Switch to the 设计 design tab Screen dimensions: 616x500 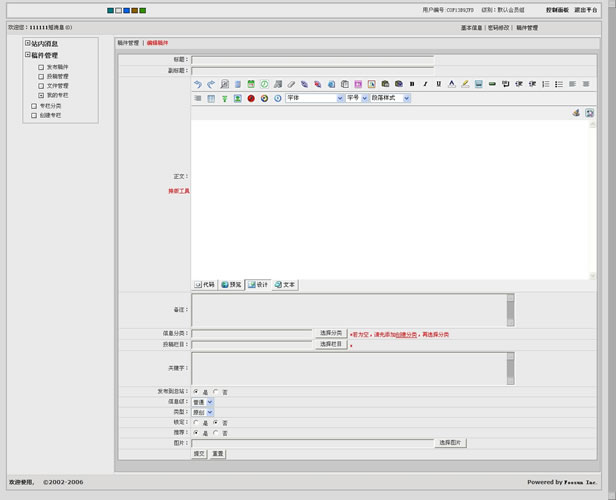tap(258, 285)
